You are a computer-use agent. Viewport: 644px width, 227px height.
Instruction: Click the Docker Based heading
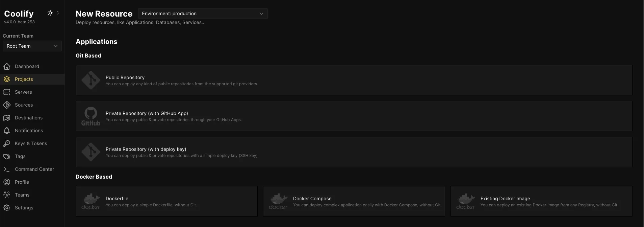point(94,177)
